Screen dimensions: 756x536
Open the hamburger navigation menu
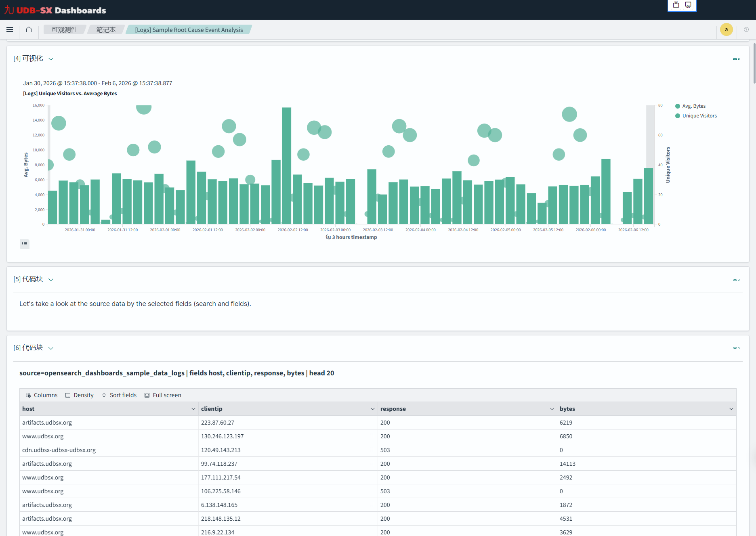[10, 29]
